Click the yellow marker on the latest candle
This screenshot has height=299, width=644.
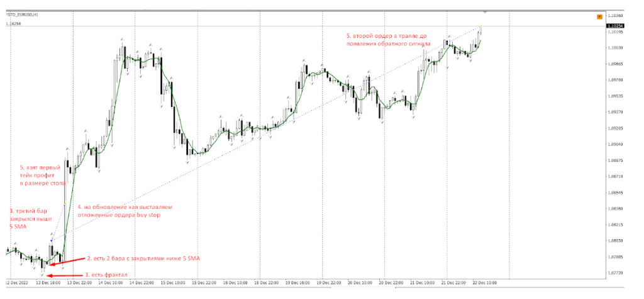pyautogui.click(x=480, y=27)
